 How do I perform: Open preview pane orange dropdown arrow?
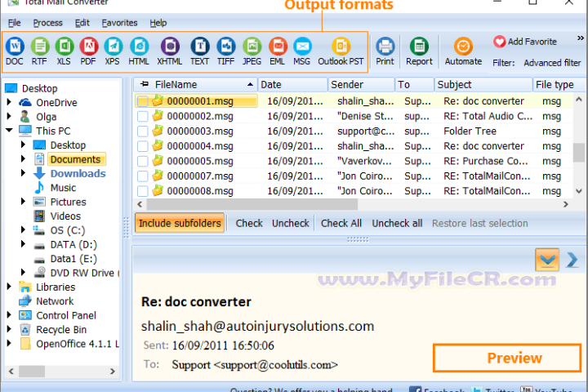(x=547, y=260)
